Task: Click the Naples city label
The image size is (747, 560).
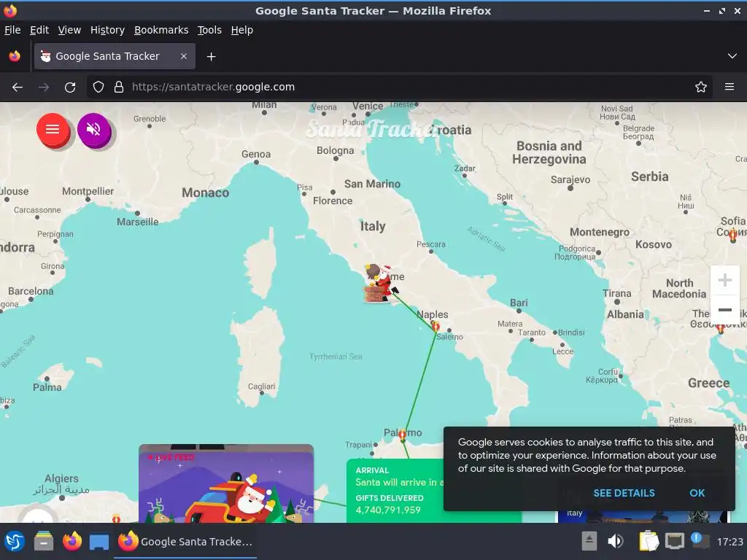Action: coord(433,314)
